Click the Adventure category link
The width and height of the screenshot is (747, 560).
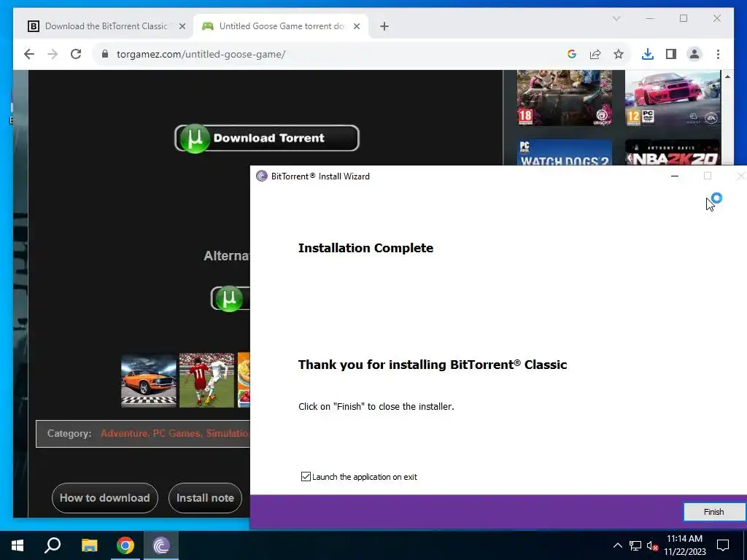click(x=125, y=433)
